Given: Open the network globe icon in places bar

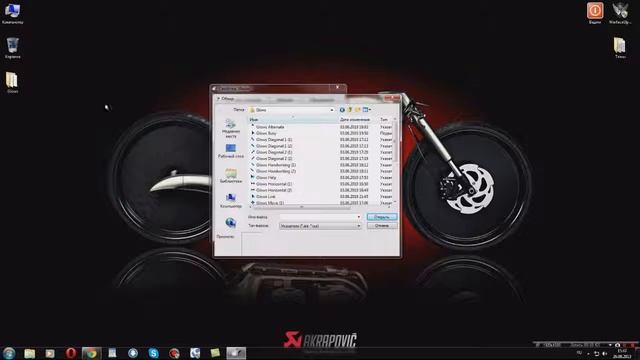Looking at the screenshot, I should [231, 223].
